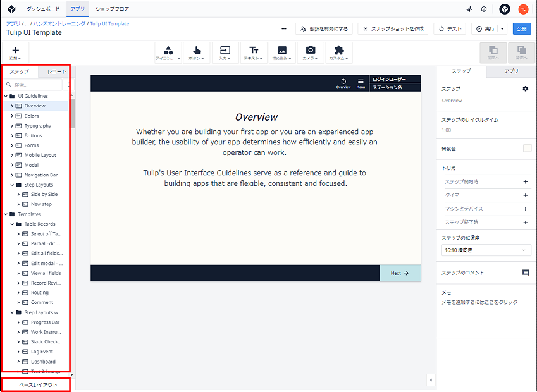This screenshot has width=537, height=392.
Task: Click the background color (背景色) swatch
Action: click(527, 148)
